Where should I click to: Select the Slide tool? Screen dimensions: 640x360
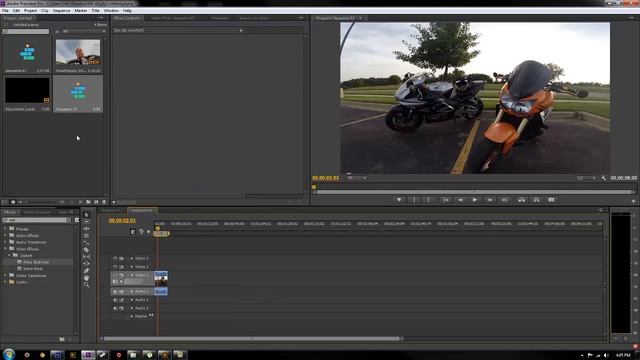point(87,264)
